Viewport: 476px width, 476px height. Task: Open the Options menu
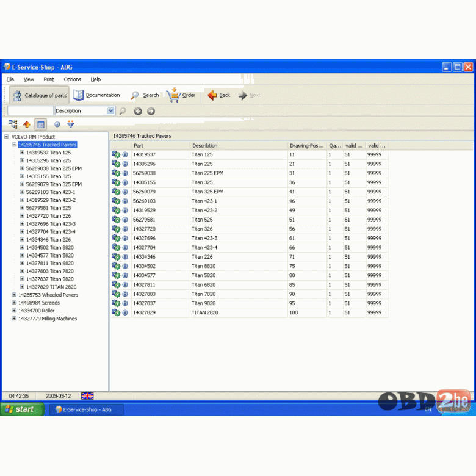72,79
